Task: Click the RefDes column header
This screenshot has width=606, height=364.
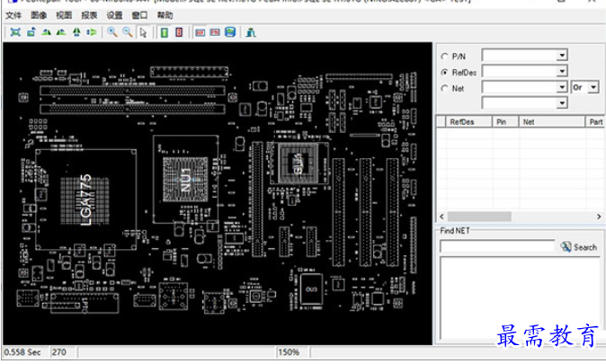Action: (462, 120)
